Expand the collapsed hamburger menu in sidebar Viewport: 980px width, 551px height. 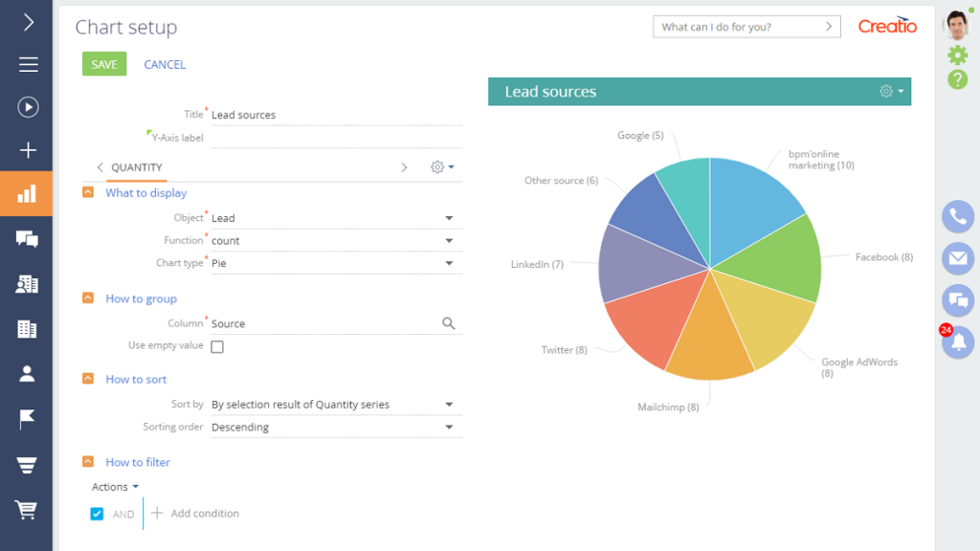(x=27, y=65)
